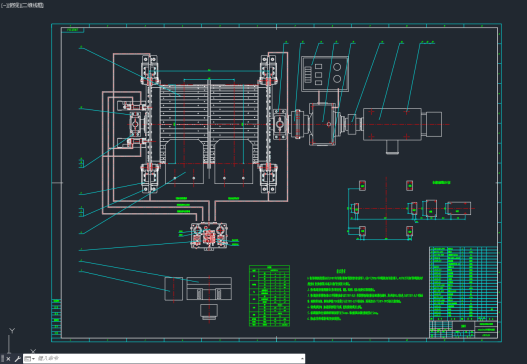Select the control cabinet with two round gauges
The width and height of the screenshot is (527, 364).
pos(325,74)
